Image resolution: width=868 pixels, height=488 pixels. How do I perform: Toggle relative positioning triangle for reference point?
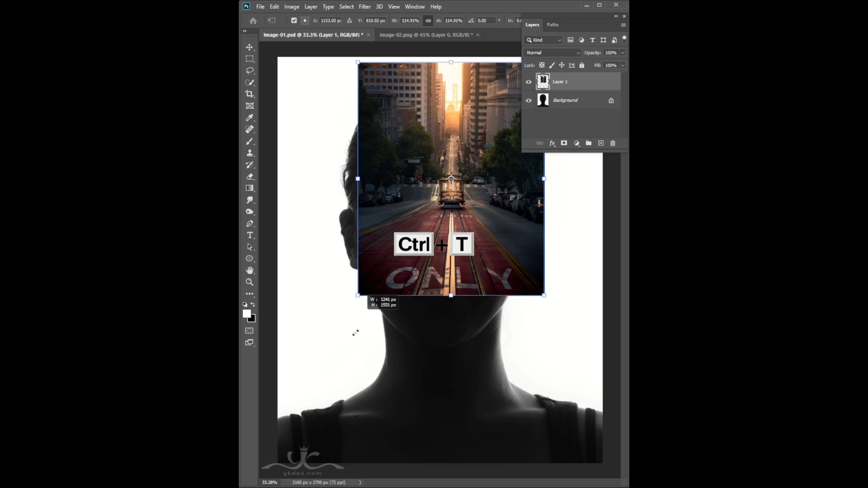[x=349, y=20]
